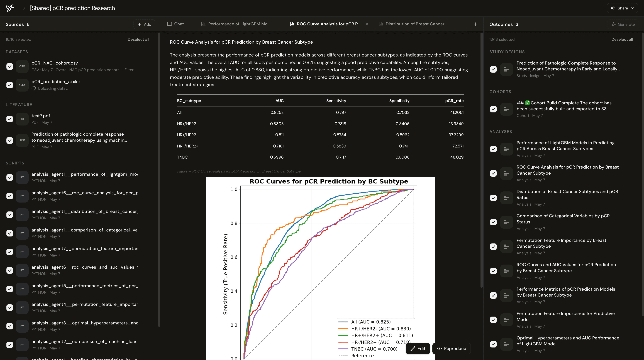Open the Share dropdown menu
Image resolution: width=644 pixels, height=360 pixels.
click(622, 8)
